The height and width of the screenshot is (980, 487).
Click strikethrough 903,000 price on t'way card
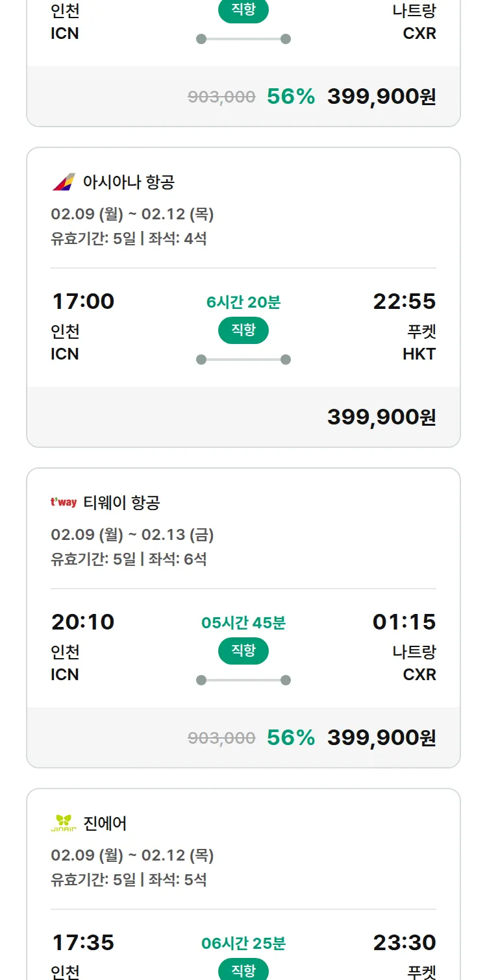coord(221,738)
